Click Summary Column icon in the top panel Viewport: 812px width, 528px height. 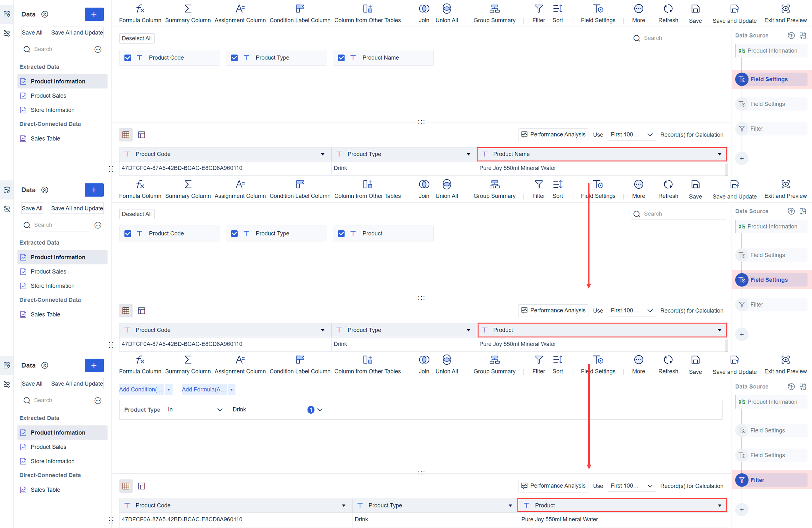pyautogui.click(x=188, y=9)
